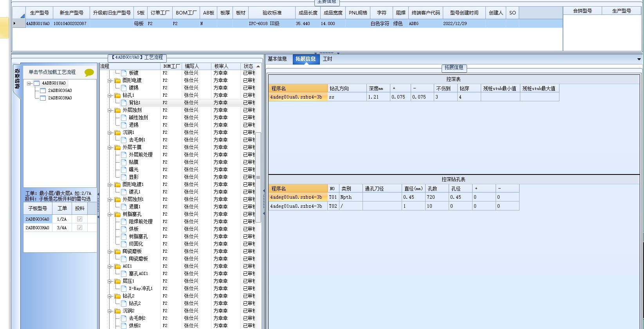Select the 去毛刺1 document icon
The width and height of the screenshot is (644, 329).
coord(124,140)
